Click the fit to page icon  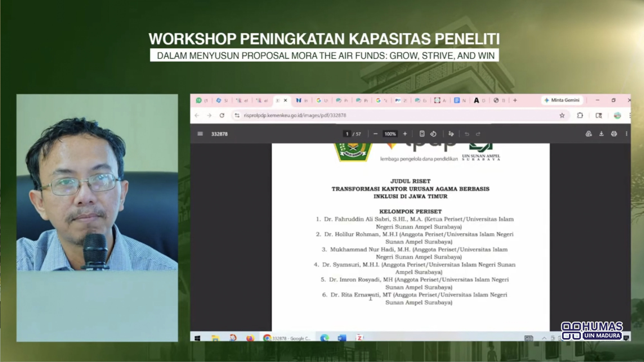(x=422, y=134)
